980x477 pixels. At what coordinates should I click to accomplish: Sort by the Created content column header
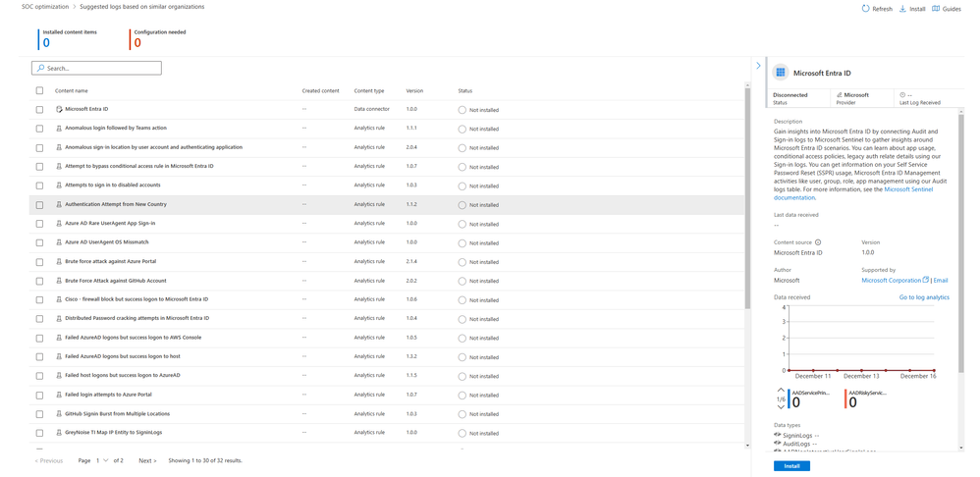tap(321, 90)
